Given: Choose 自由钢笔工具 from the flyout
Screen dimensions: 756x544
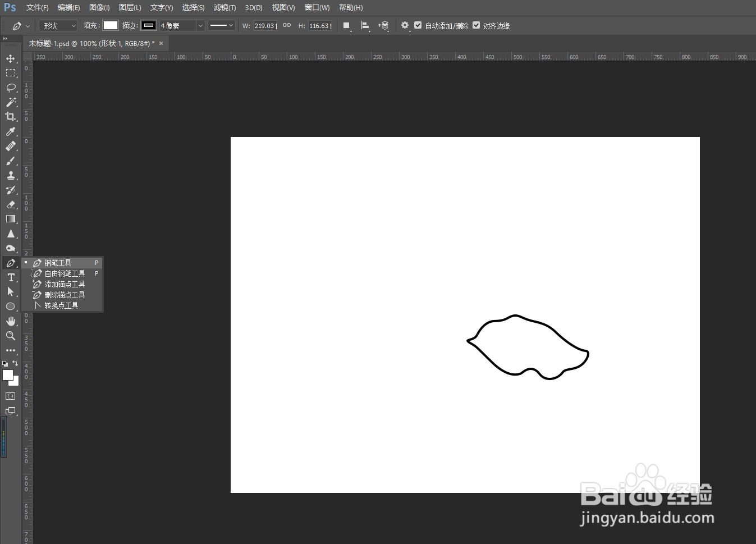Looking at the screenshot, I should click(x=62, y=273).
